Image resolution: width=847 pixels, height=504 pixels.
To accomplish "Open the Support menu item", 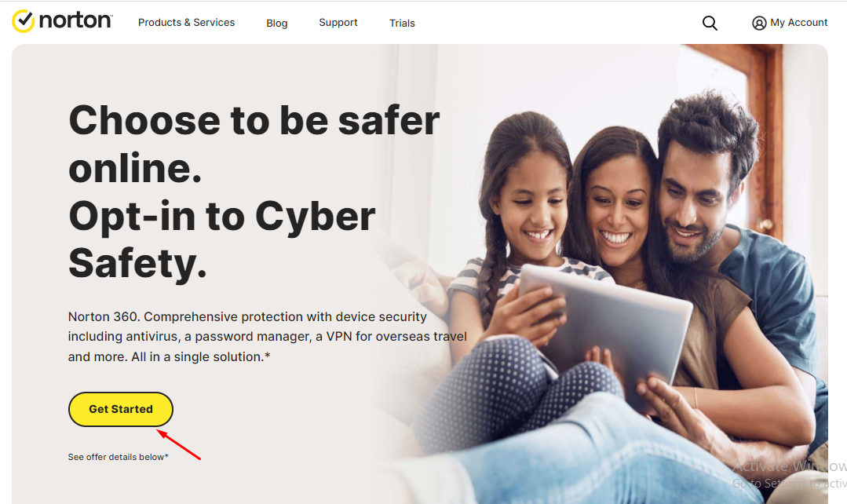I will (x=338, y=23).
